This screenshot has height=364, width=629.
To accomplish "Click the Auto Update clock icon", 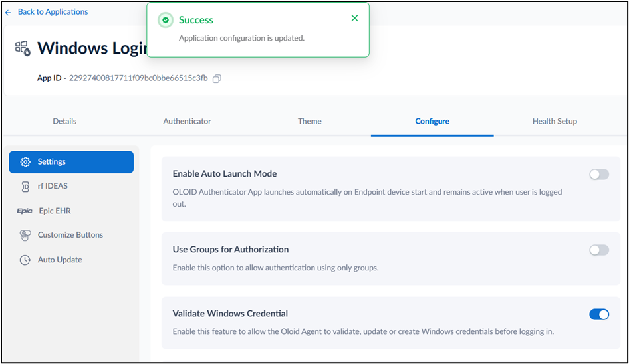I will (x=25, y=260).
